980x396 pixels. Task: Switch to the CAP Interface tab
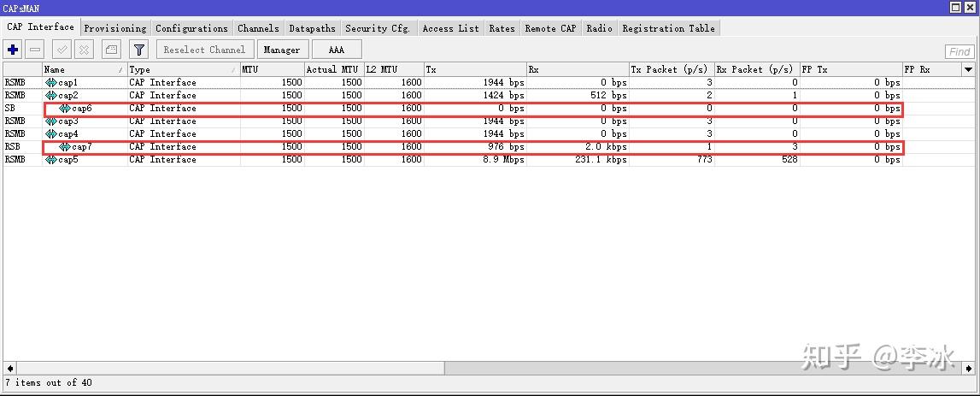41,27
